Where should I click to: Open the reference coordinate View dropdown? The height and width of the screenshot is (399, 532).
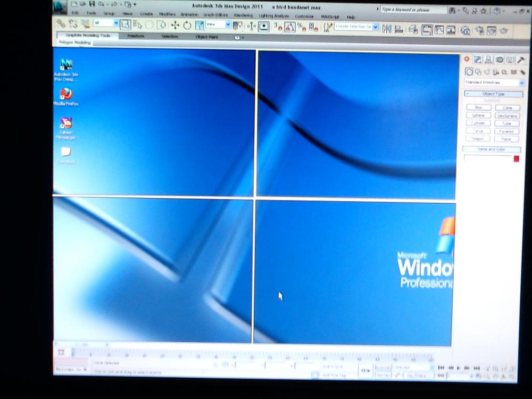(x=218, y=24)
